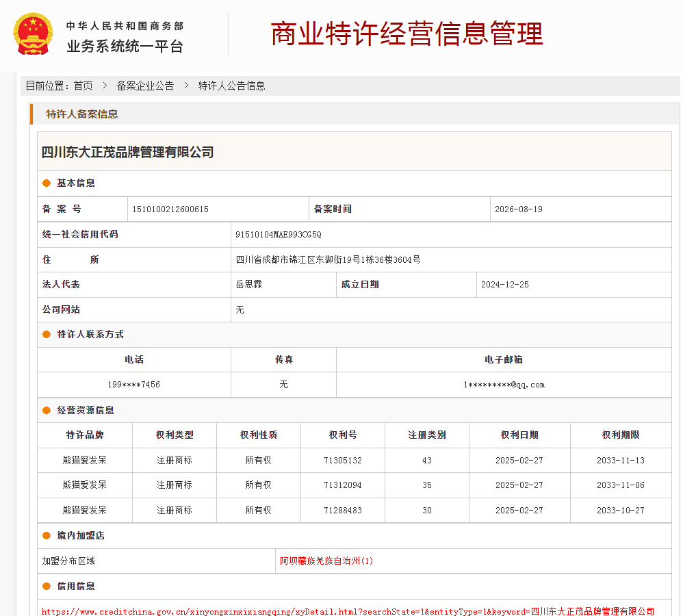Click the 权利期限 column header
683x616 pixels.
point(621,435)
